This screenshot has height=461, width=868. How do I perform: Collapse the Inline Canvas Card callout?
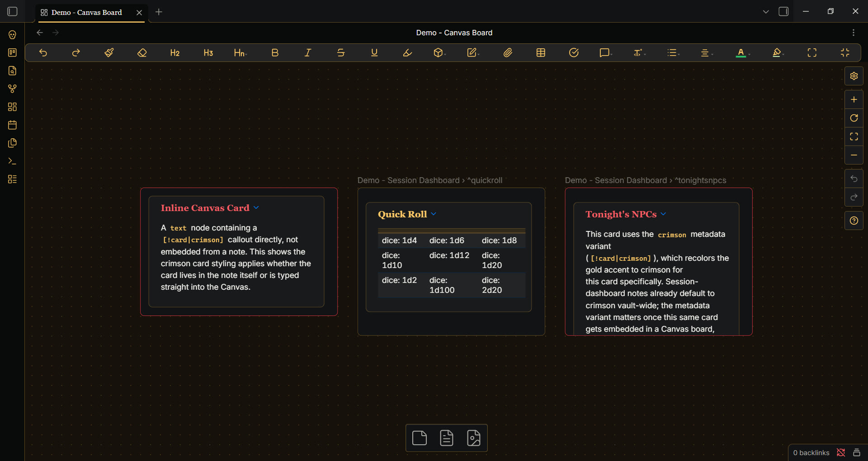point(256,207)
